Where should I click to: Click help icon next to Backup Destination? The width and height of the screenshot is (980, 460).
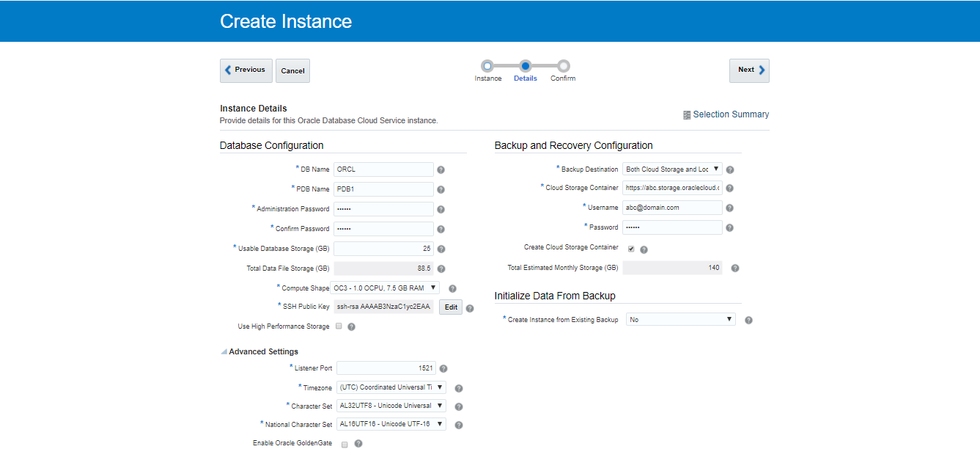(x=730, y=169)
